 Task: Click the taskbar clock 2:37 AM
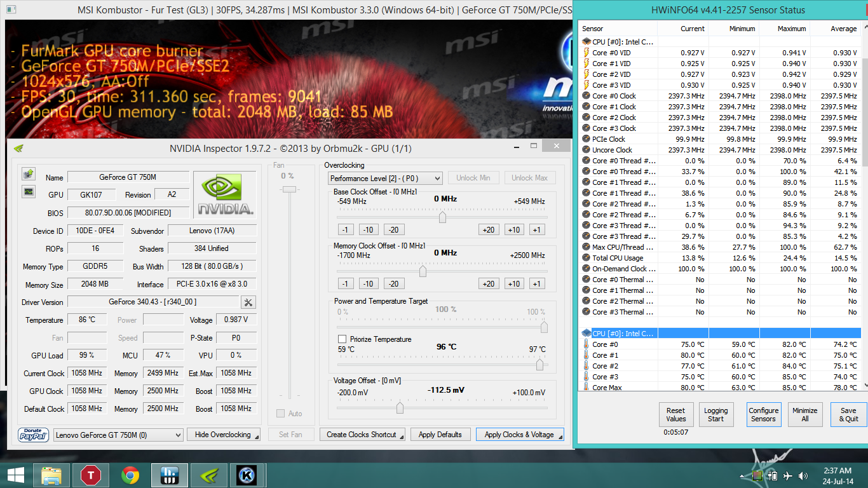tap(837, 471)
